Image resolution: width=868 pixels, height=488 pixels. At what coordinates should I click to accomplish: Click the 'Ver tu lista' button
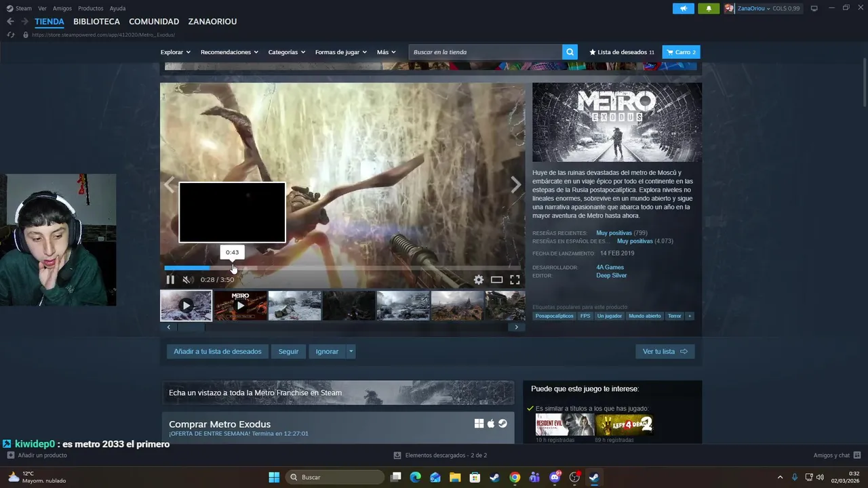665,352
